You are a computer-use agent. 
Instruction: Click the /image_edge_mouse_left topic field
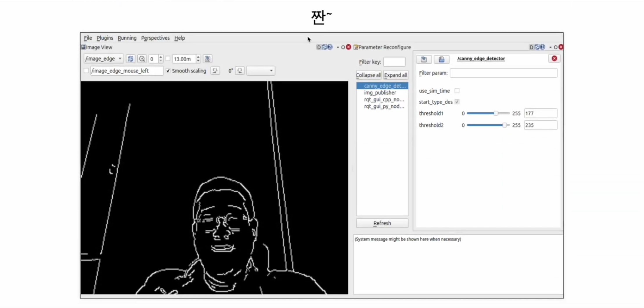click(x=127, y=71)
